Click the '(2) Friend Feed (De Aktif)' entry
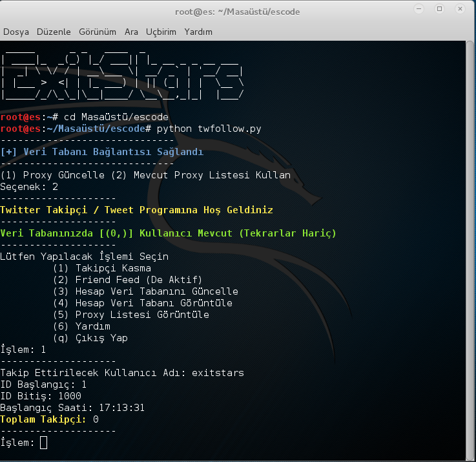This screenshot has height=462, width=476. (x=127, y=280)
